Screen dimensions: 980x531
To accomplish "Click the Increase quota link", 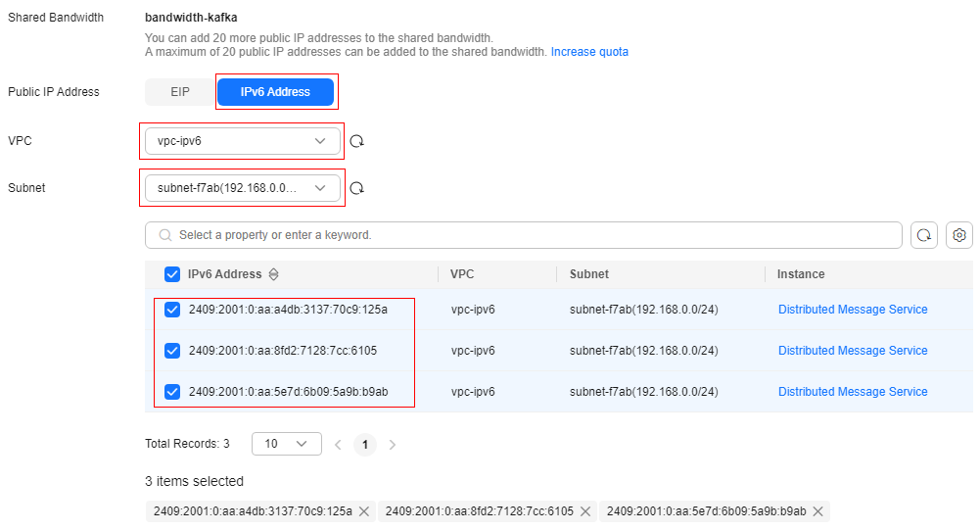I will (589, 52).
